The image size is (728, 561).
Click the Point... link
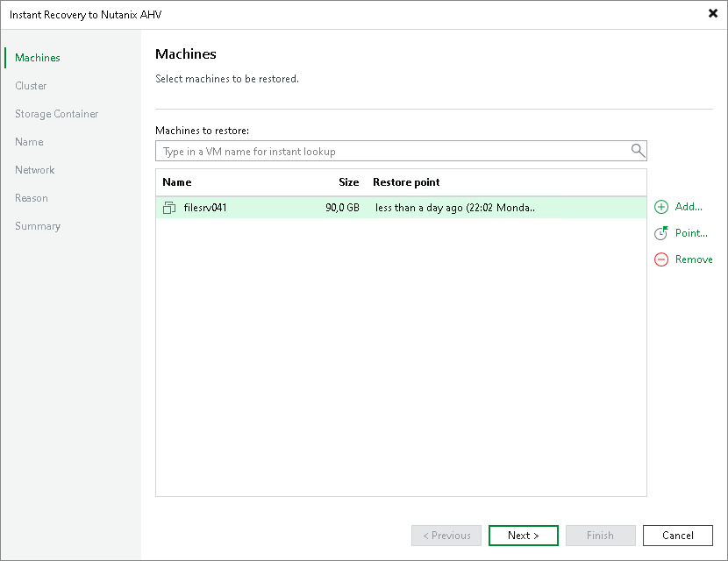click(x=691, y=233)
